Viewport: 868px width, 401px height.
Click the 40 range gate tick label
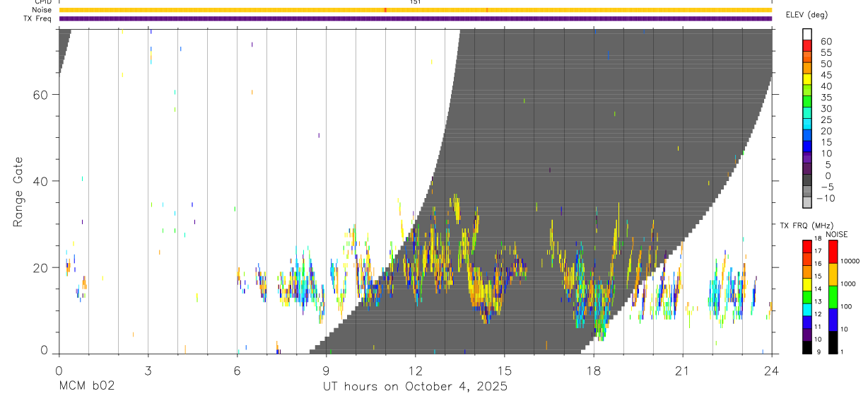pos(40,181)
